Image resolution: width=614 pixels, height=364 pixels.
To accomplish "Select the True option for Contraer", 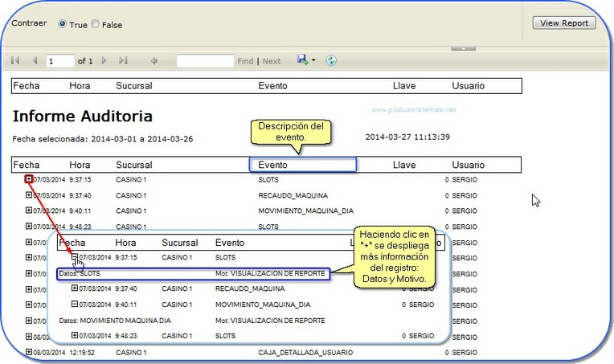I will click(62, 24).
